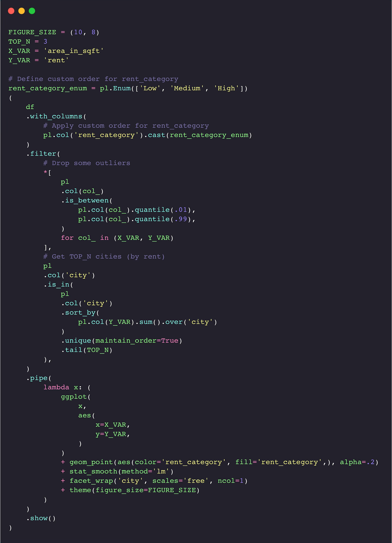This screenshot has width=392, height=543.
Task: Click the .is_between( method
Action: click(87, 201)
